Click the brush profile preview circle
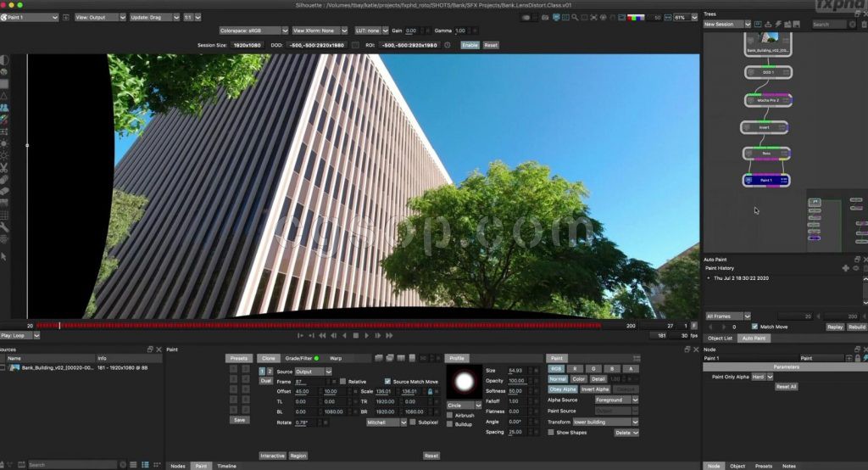868x470 pixels. (x=464, y=381)
